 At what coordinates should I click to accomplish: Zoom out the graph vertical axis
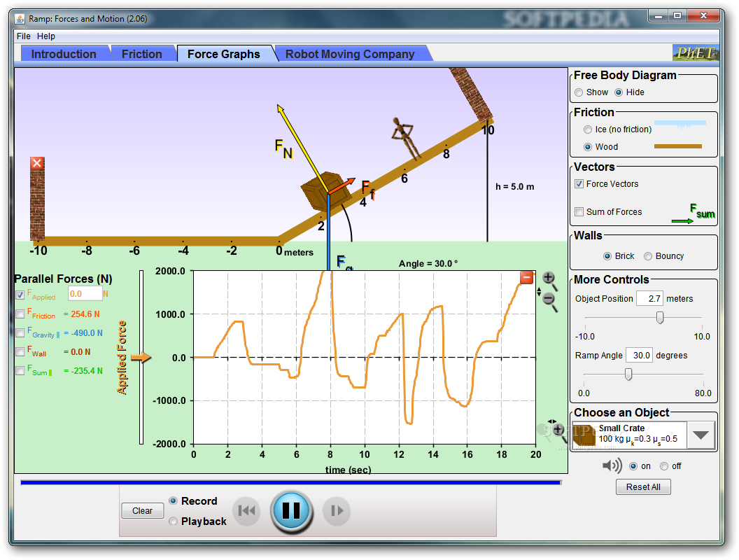549,302
